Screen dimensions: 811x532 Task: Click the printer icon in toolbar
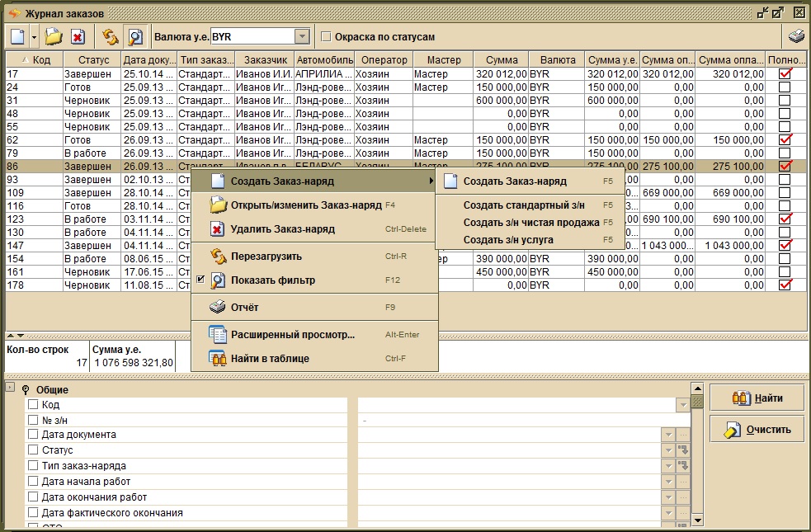tap(796, 37)
